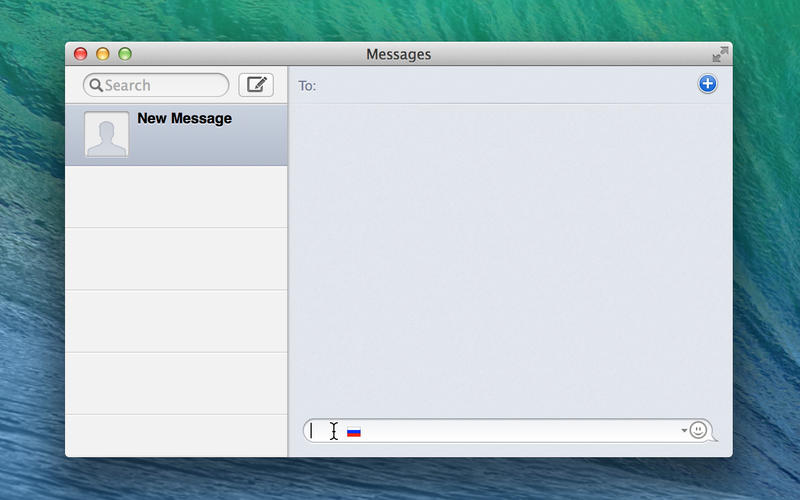This screenshot has width=800, height=500.
Task: Place cursor in the message text field
Action: (510, 431)
